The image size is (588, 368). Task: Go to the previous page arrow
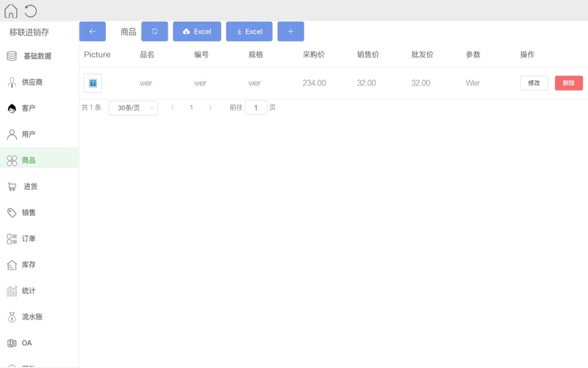[172, 107]
